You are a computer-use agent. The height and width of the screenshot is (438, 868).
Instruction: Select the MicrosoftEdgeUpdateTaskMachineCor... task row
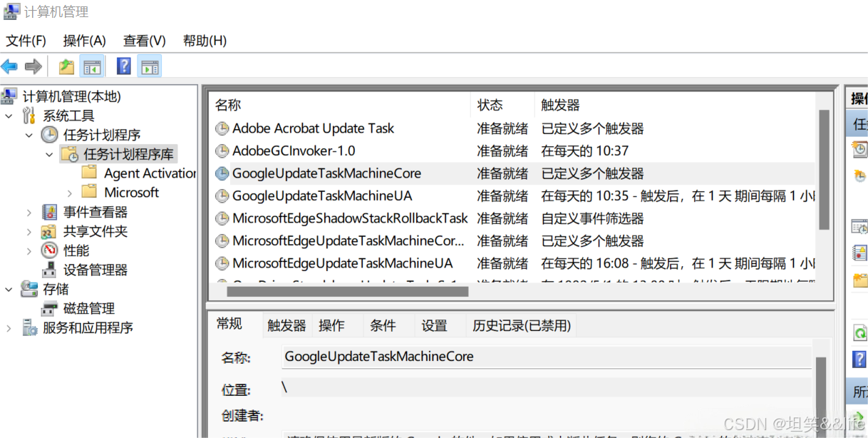pos(514,241)
